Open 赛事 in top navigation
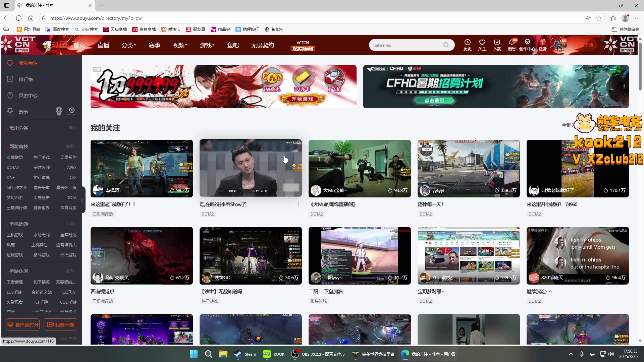Screen dimensions: 644x362 pyautogui.click(x=154, y=45)
